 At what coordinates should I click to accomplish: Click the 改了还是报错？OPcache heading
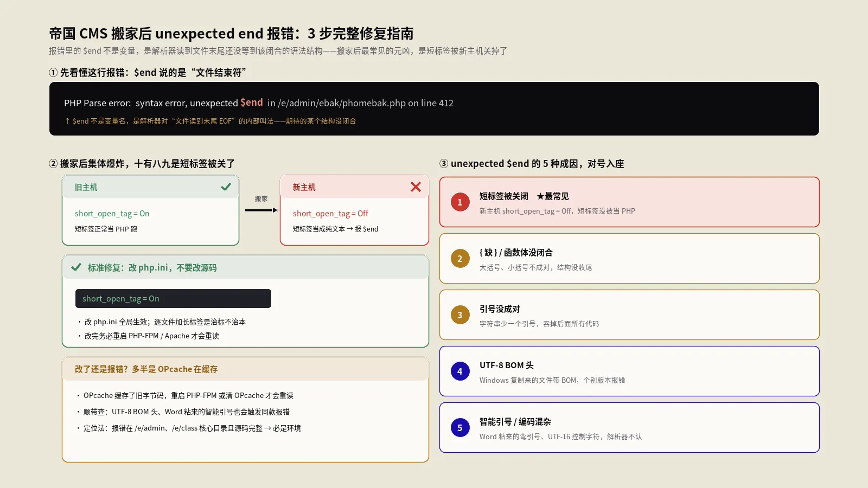pyautogui.click(x=146, y=369)
